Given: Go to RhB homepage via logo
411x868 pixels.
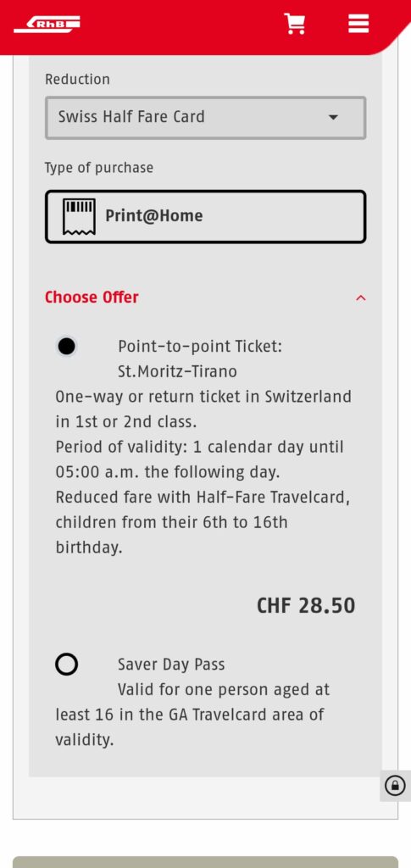Looking at the screenshot, I should [47, 24].
